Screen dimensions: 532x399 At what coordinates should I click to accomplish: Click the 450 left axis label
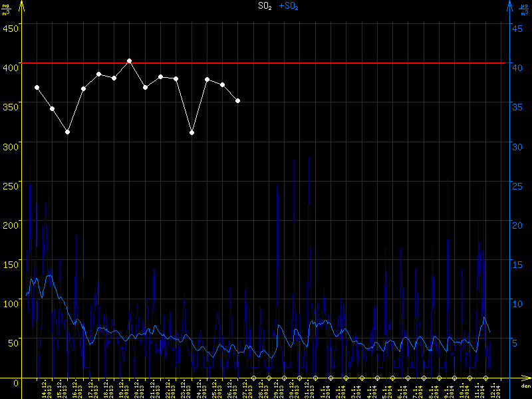(11, 28)
